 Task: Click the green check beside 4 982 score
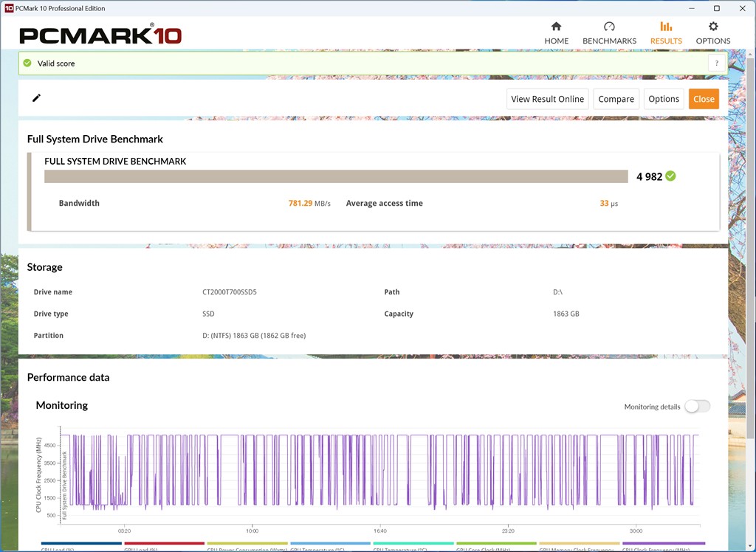[670, 176]
